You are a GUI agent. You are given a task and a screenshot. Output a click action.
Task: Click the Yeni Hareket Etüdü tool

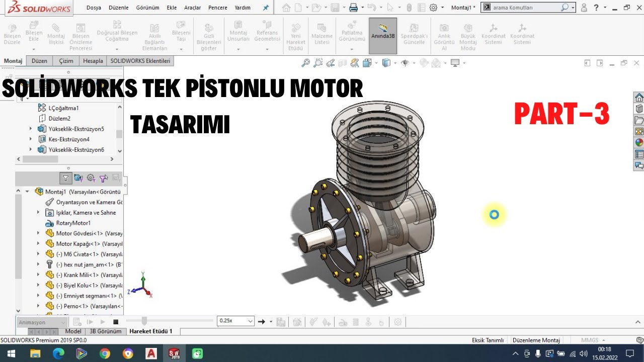pos(296,37)
